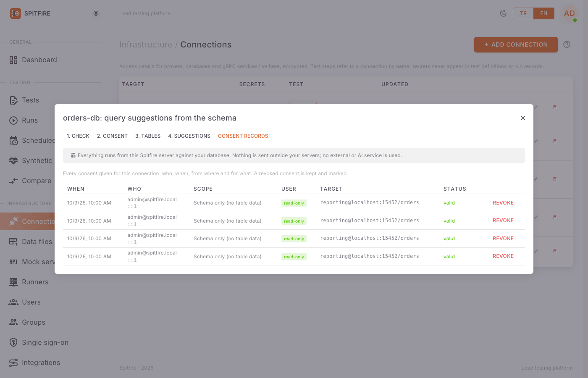Click the WHO column header in consent table
Screen dimensions: 588x378
[134, 189]
